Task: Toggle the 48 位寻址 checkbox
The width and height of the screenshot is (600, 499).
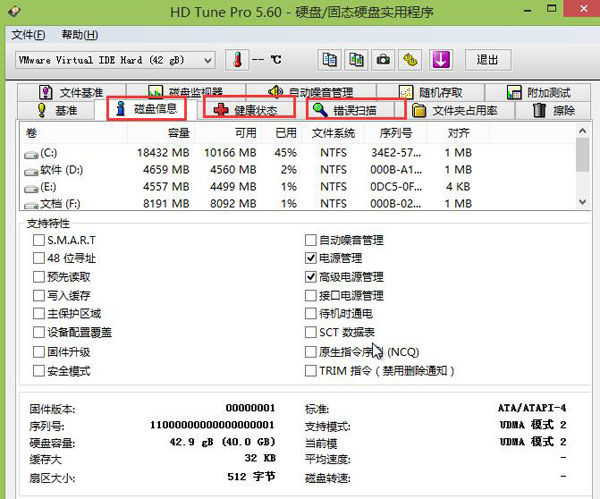Action: coord(39,258)
